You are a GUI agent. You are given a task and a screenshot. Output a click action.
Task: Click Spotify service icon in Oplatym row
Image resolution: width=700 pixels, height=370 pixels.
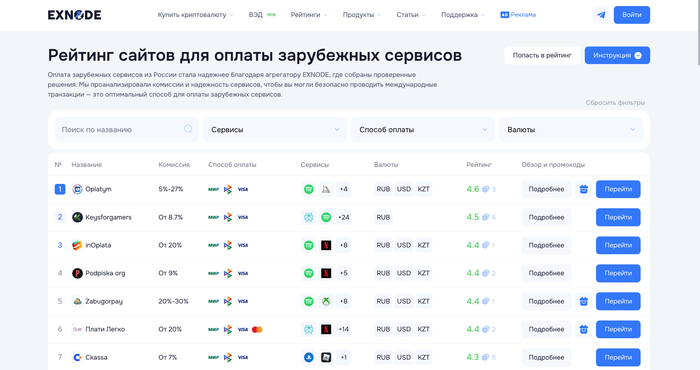[308, 189]
